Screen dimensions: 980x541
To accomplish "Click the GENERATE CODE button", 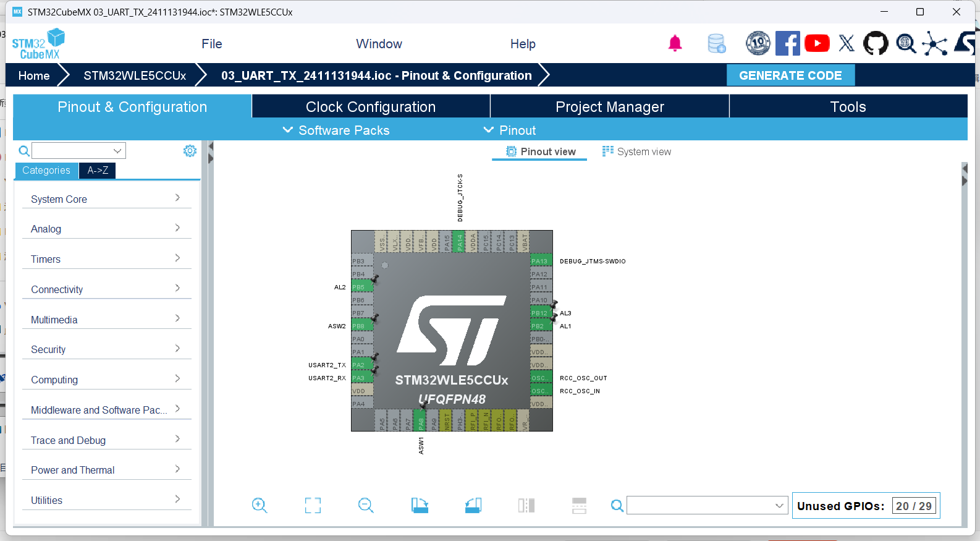I will click(x=790, y=75).
